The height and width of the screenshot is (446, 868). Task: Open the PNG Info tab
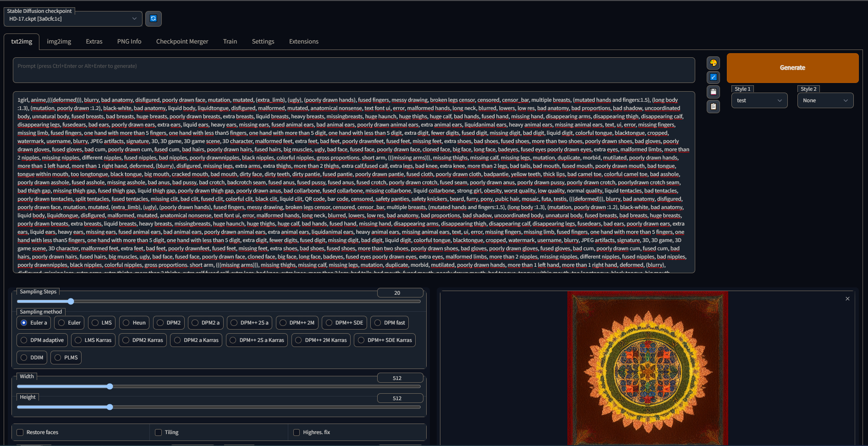pos(129,41)
